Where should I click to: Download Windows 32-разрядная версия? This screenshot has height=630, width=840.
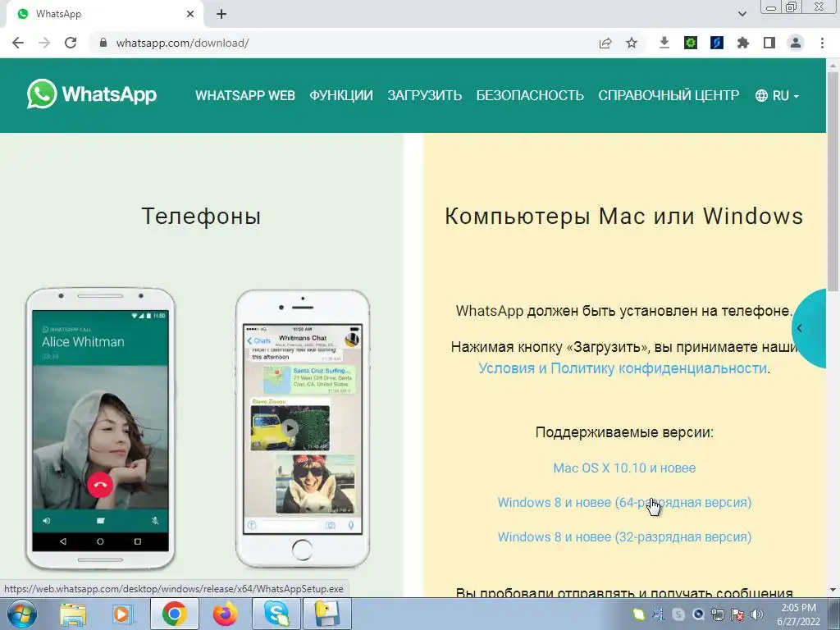(624, 536)
